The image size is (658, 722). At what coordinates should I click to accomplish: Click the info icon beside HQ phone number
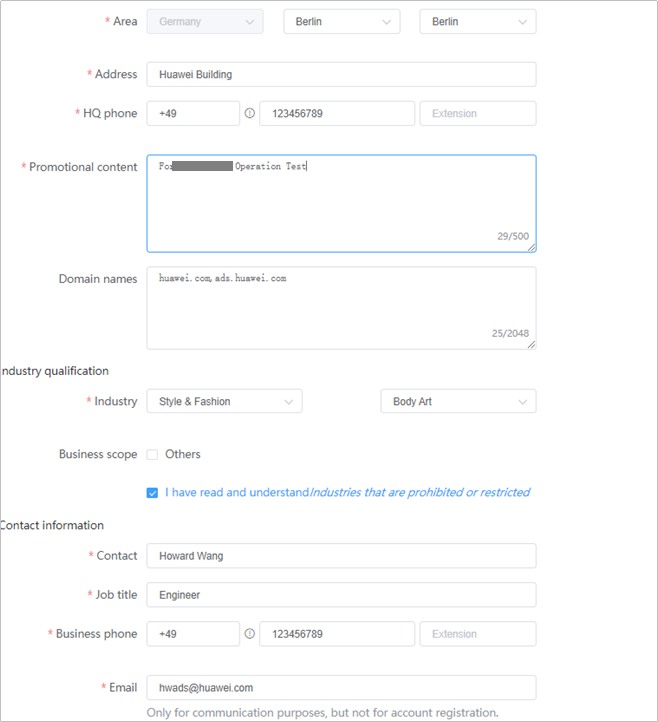pyautogui.click(x=250, y=114)
